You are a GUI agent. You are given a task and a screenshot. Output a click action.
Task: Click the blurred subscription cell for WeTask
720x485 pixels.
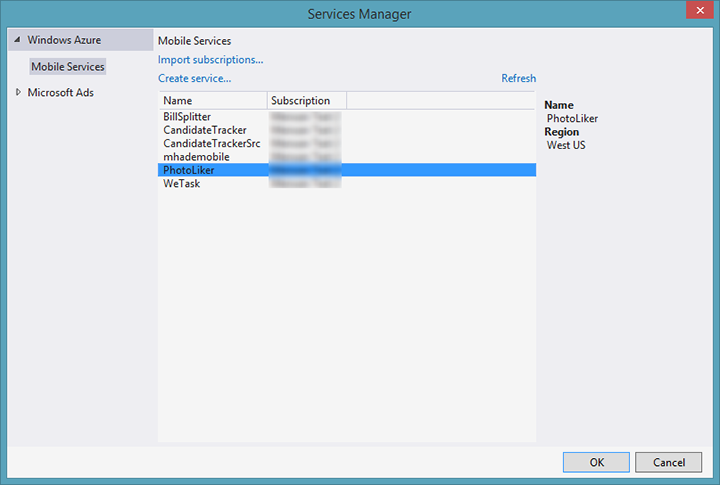(x=305, y=183)
